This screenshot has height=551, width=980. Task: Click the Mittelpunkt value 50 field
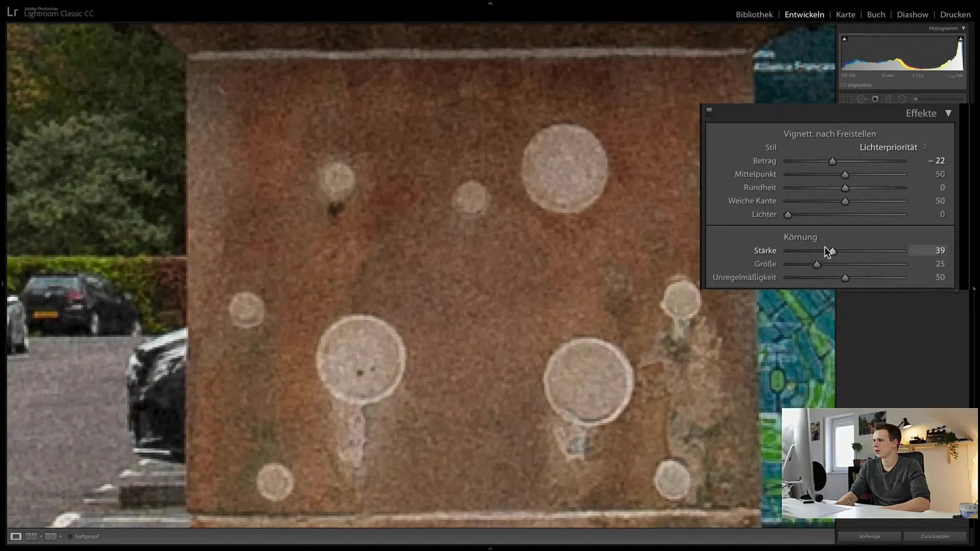click(940, 174)
